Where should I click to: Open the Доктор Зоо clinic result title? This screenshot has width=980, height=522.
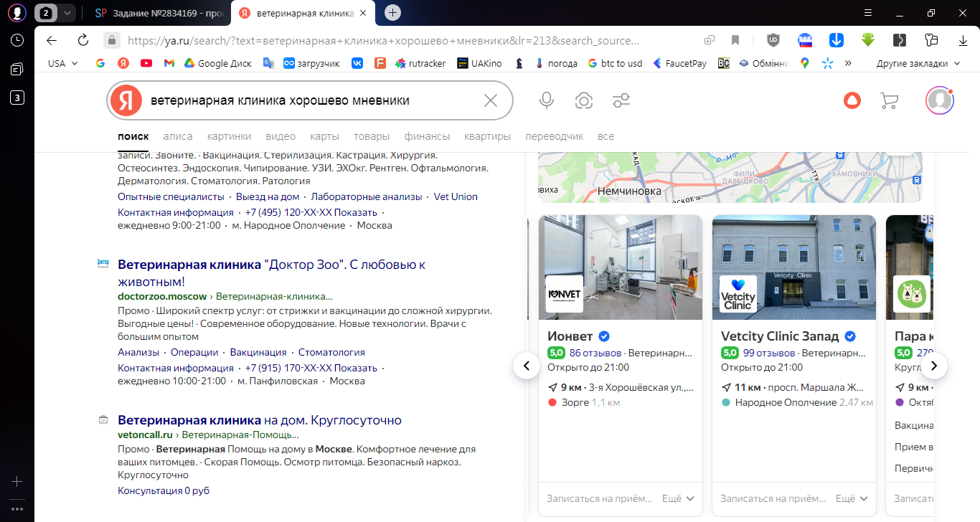coord(271,273)
